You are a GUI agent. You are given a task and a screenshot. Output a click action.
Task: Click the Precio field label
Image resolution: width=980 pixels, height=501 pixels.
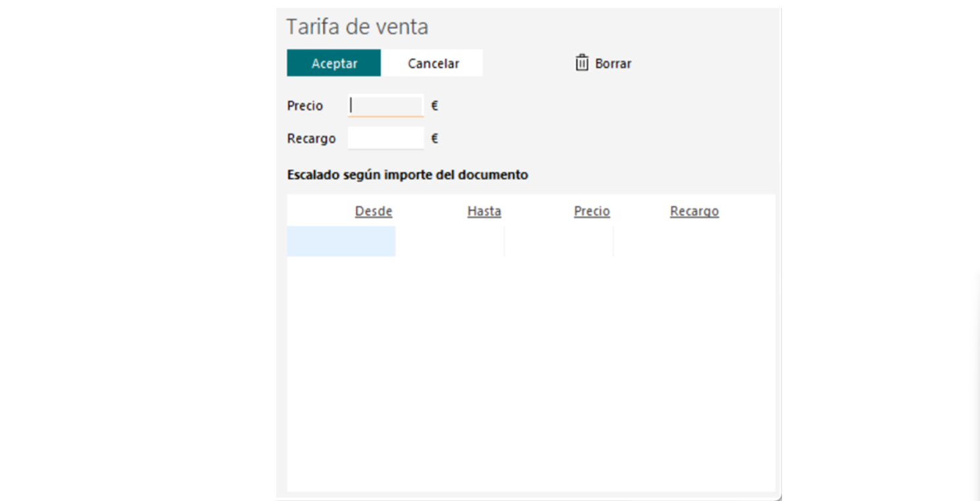(x=305, y=106)
